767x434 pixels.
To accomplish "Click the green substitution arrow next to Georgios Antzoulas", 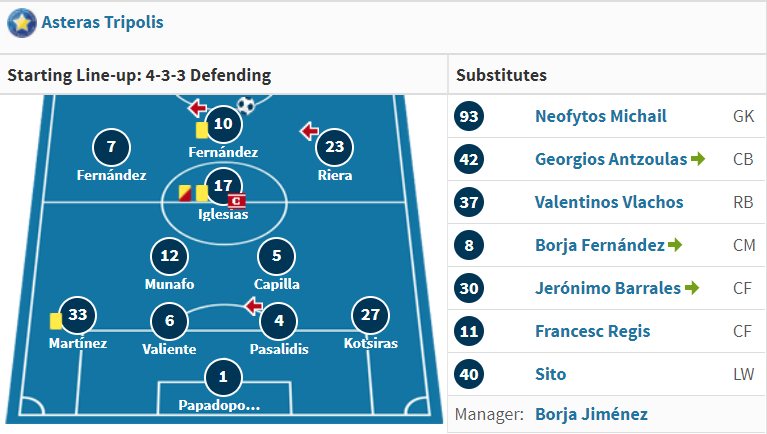I will [x=698, y=159].
